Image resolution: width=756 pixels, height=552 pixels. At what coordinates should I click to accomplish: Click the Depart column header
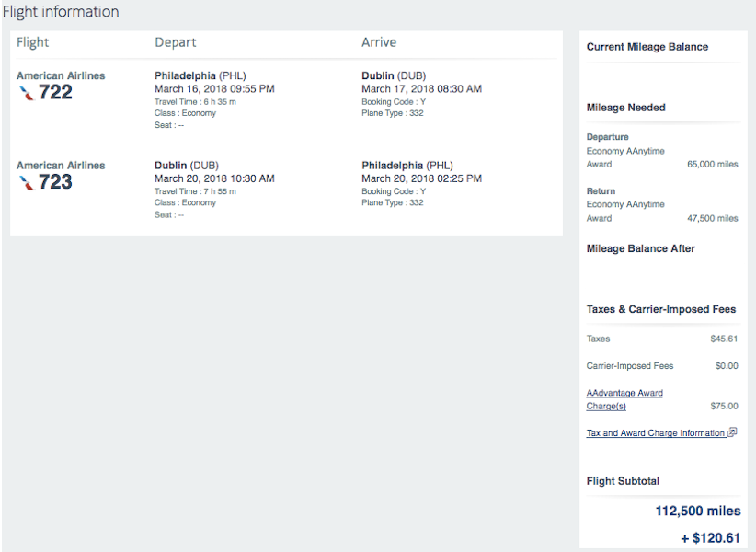click(x=175, y=42)
